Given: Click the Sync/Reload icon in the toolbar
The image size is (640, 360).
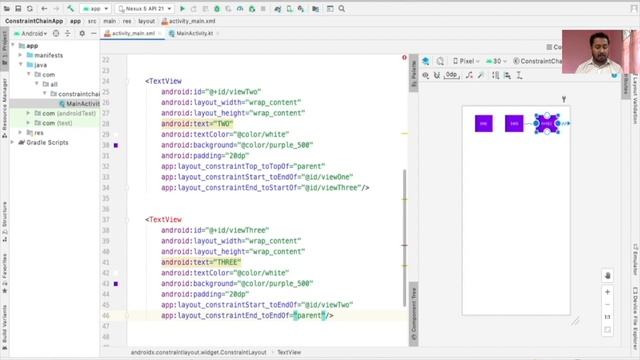Looking at the screenshot, I should coord(30,9).
